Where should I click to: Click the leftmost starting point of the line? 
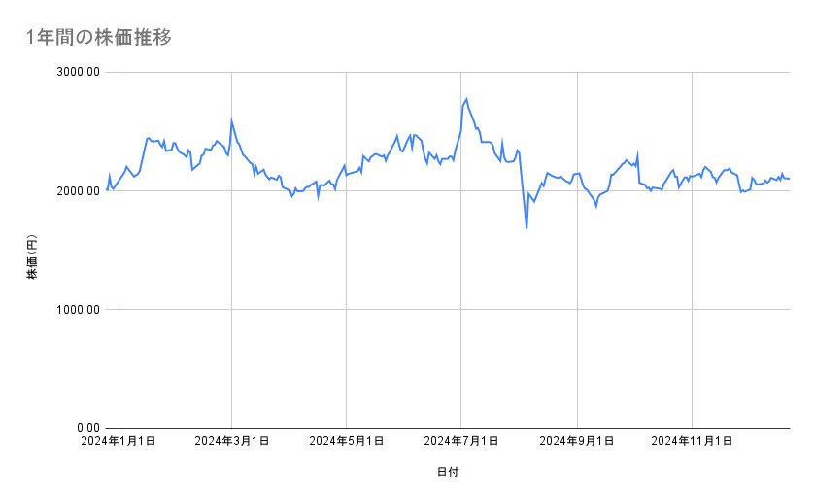(x=107, y=189)
